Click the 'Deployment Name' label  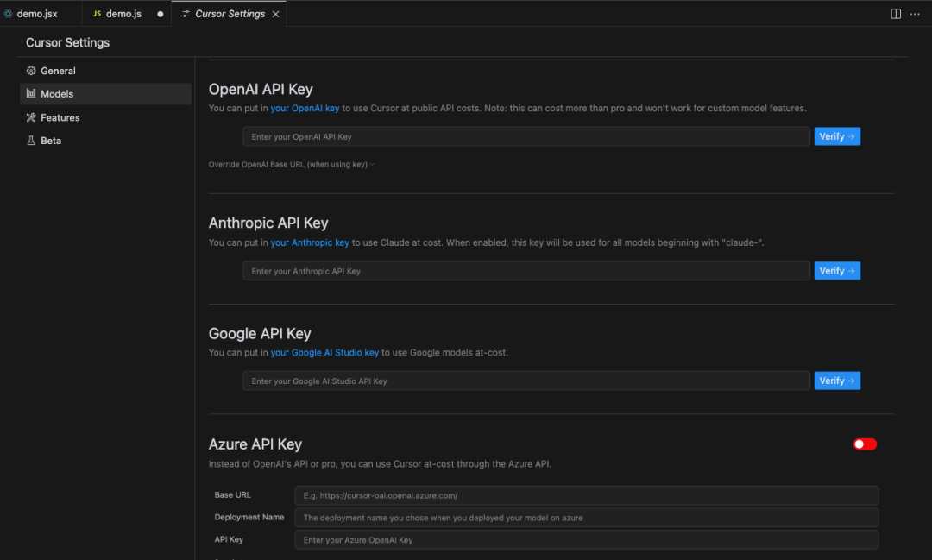pos(249,517)
